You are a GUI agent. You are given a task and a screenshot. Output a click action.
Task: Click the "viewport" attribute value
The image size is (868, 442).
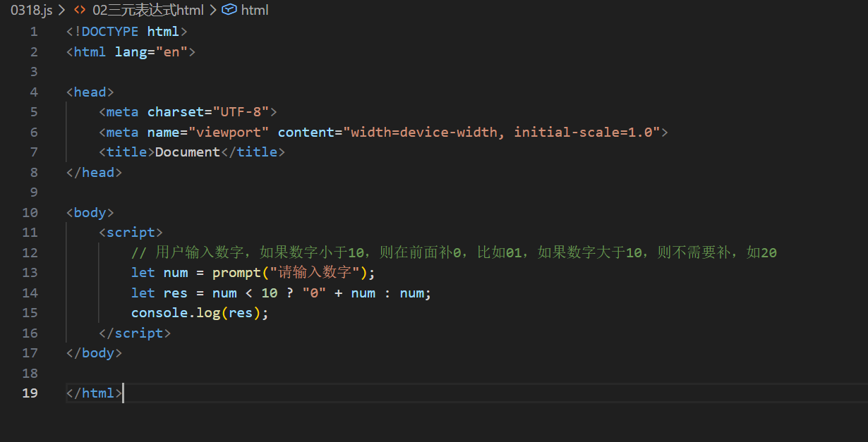(229, 132)
